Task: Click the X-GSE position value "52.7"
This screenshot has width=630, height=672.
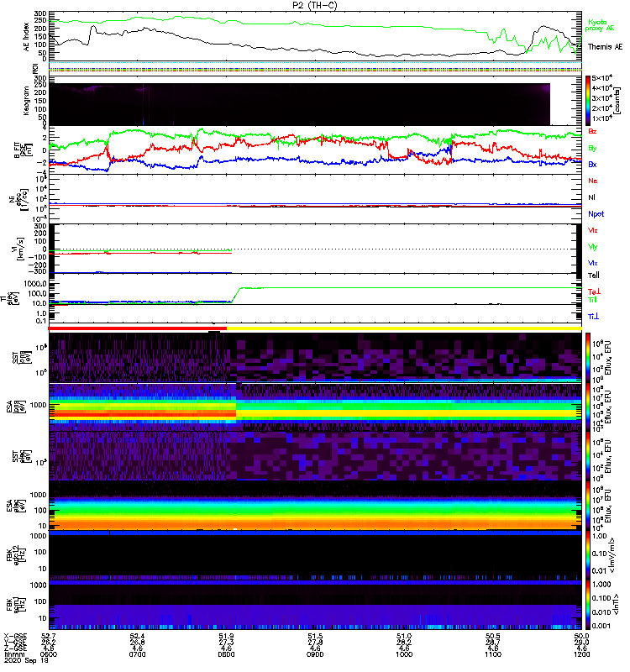Action: point(49,636)
